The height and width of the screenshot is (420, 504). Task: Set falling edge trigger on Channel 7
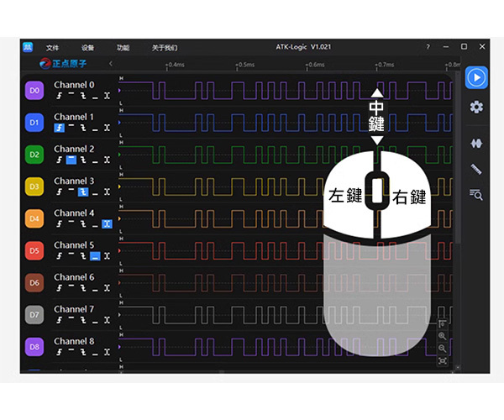click(x=83, y=320)
